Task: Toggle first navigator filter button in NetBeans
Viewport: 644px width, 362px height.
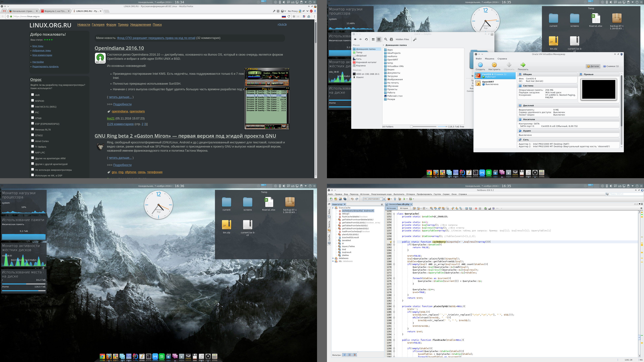Action: [344, 355]
